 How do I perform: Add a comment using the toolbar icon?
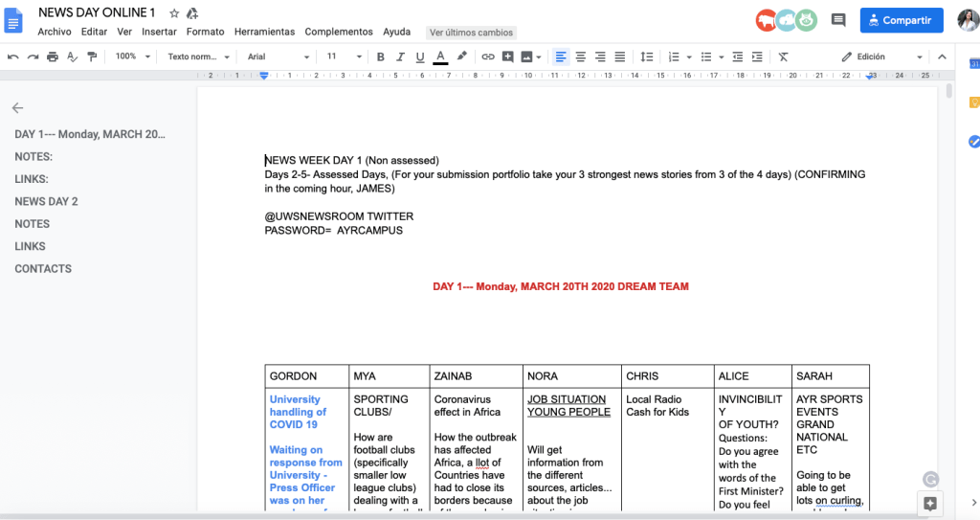507,57
